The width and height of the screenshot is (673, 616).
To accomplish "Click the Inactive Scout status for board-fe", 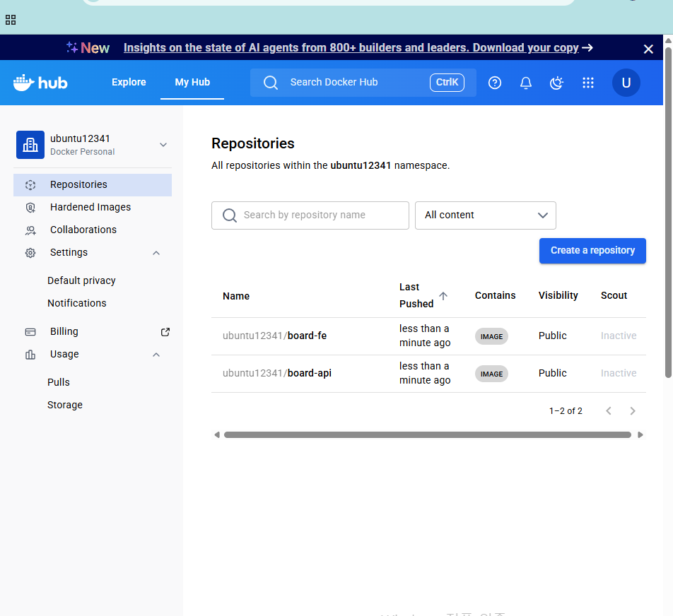I will [x=619, y=336].
